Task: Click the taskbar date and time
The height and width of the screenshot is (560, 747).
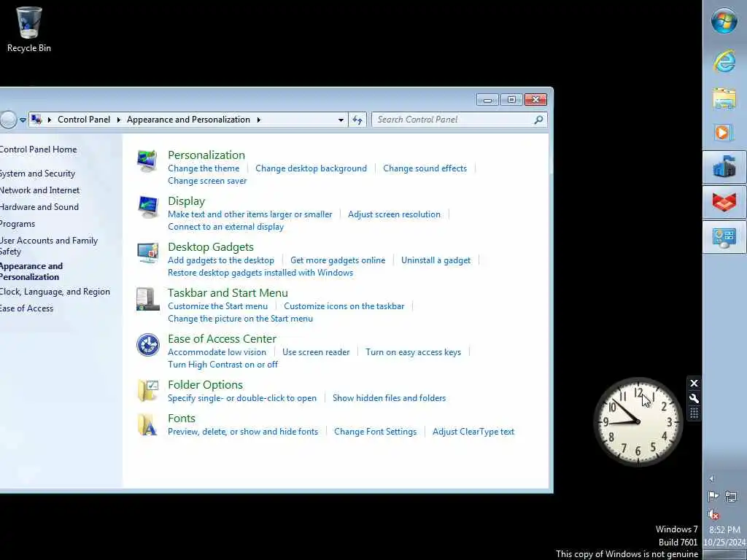Action: [724, 536]
